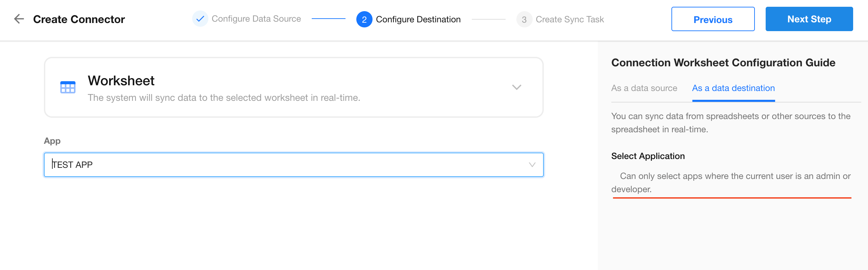Click the 'Configure Destination' step label
868x270 pixels.
point(418,19)
